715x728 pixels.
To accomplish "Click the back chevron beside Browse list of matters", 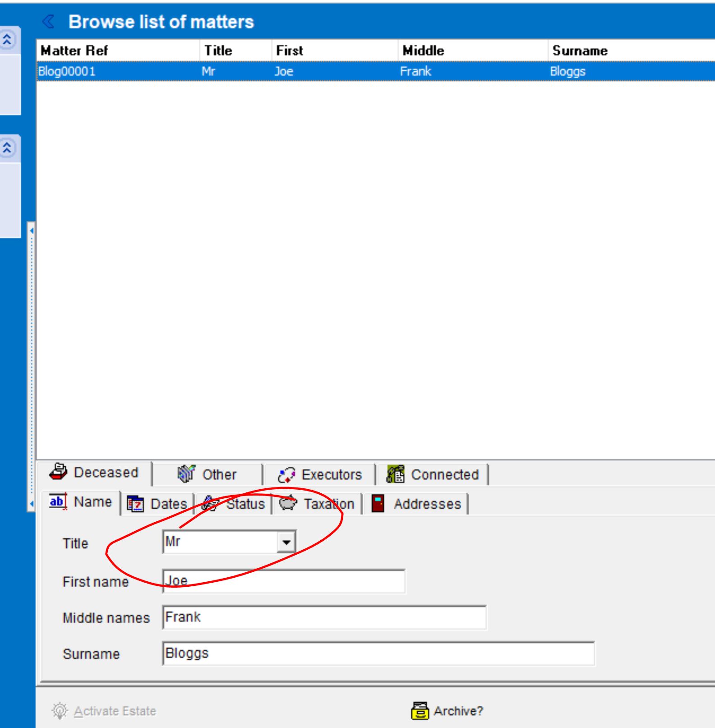I will [48, 21].
